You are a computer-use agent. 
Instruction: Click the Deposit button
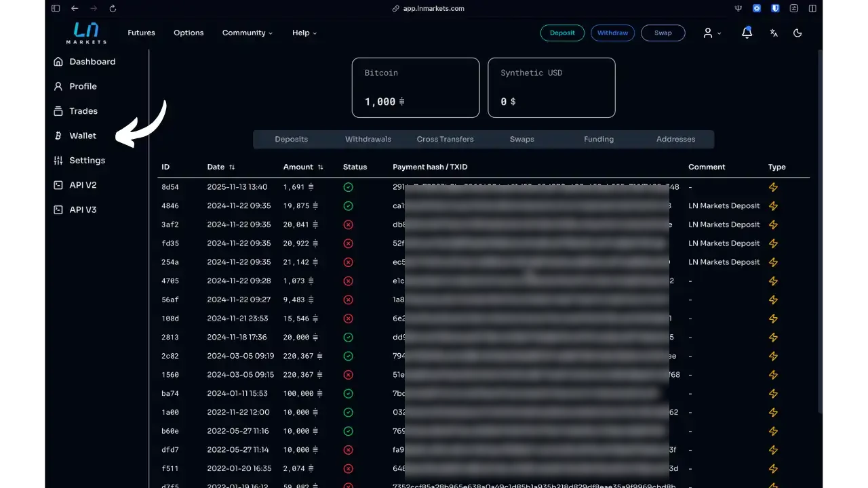(x=562, y=33)
